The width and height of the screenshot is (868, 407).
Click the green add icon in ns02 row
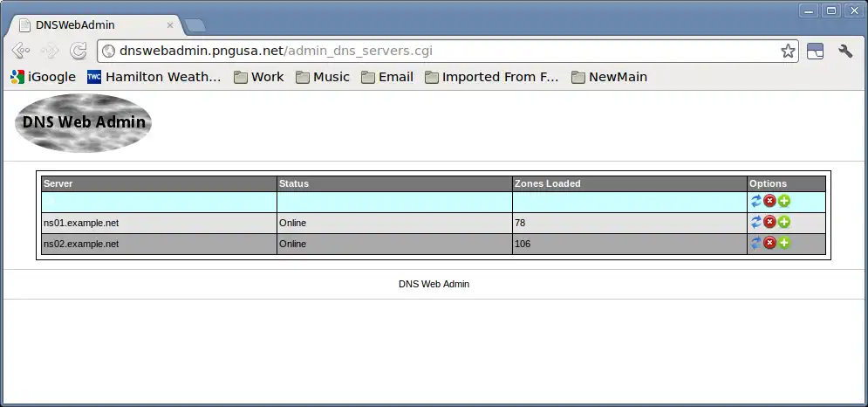pyautogui.click(x=784, y=243)
